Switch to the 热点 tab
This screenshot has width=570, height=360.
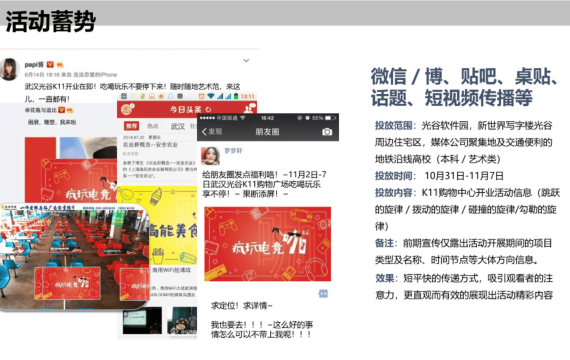click(x=153, y=126)
